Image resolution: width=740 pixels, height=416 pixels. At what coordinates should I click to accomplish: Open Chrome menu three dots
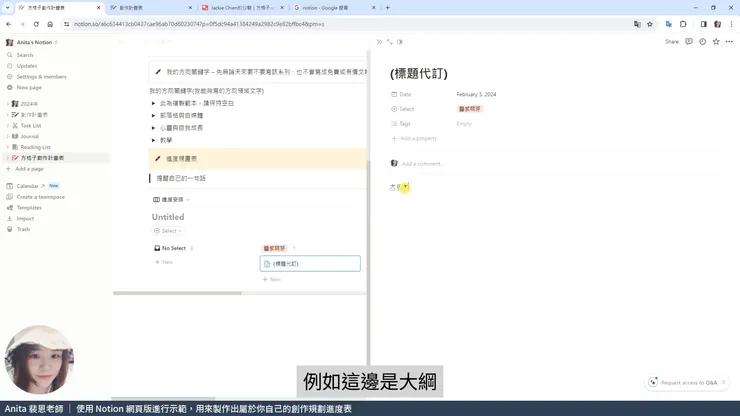[x=731, y=24]
